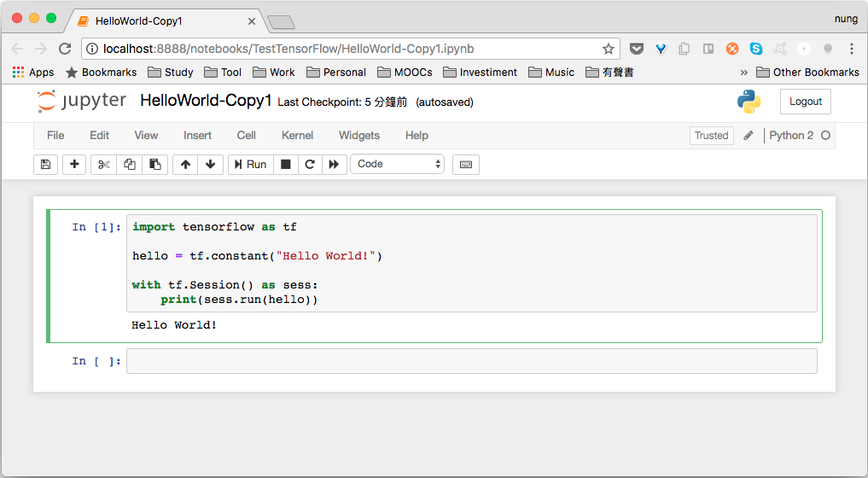
Task: Open the Investiment bookmarks folder
Action: 480,73
